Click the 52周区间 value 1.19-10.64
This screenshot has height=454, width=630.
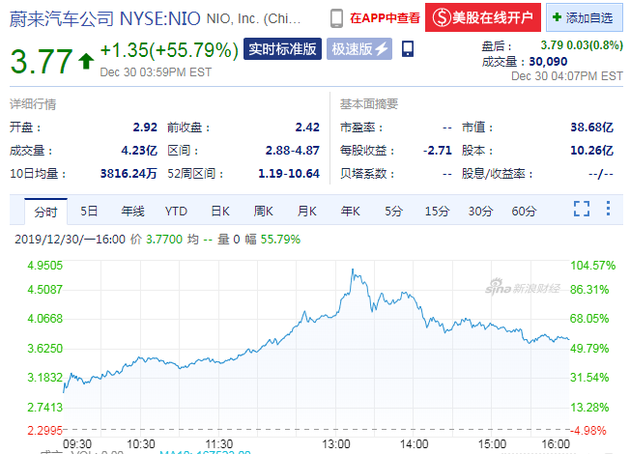pyautogui.click(x=289, y=174)
